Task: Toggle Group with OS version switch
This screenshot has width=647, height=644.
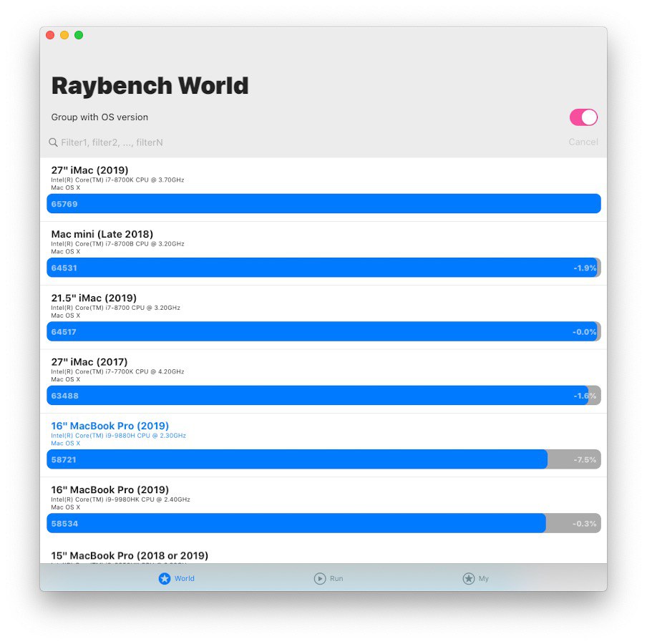Action: 583,117
